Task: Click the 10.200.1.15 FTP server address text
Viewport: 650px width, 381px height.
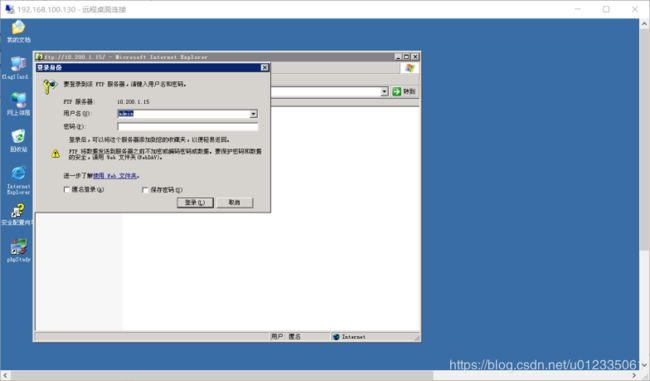Action: [x=133, y=102]
